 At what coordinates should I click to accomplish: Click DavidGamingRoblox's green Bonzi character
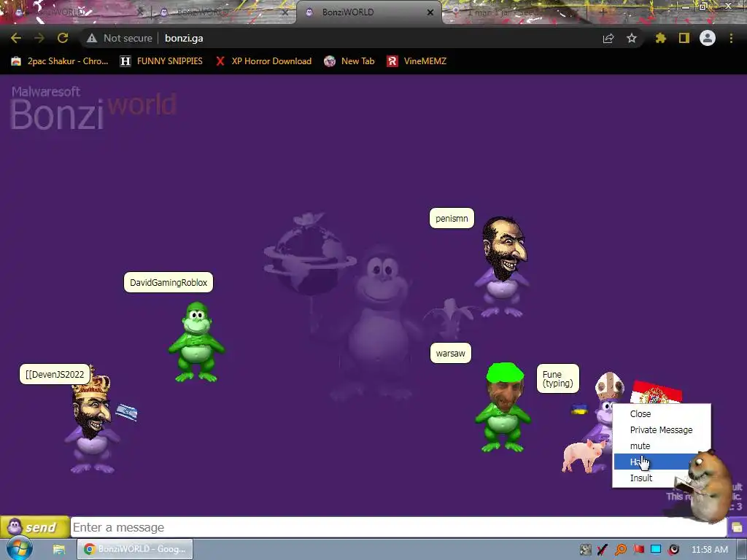[x=196, y=342]
